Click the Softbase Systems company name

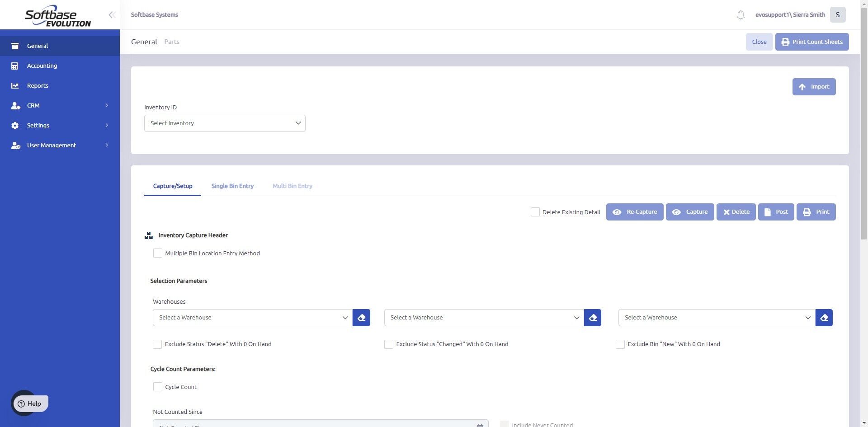(x=155, y=15)
